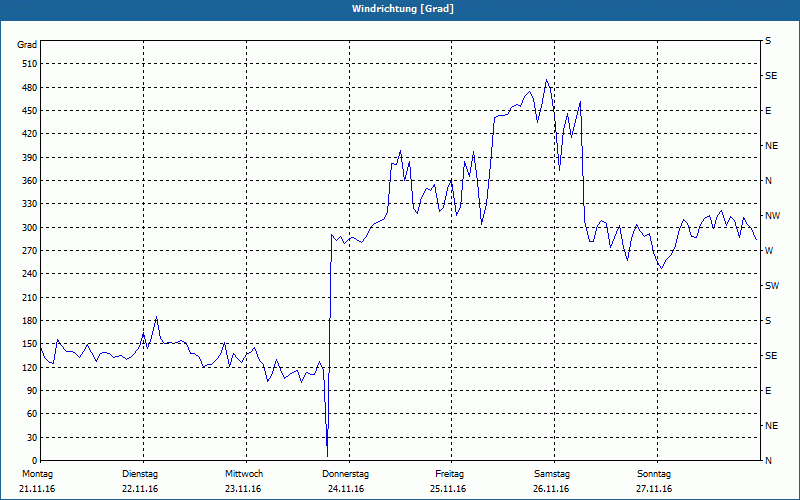Click the 'NW' compass label

773,216
